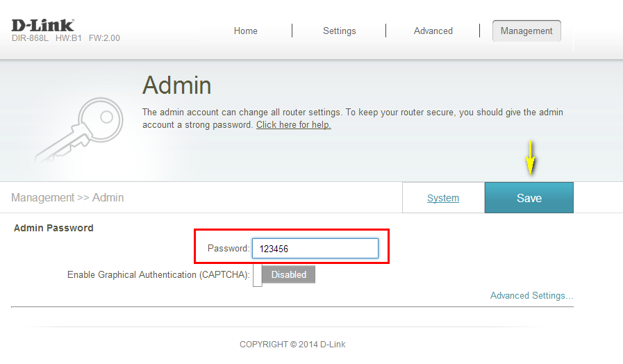Toggle the CAPTCHA Disabled switch

point(285,274)
